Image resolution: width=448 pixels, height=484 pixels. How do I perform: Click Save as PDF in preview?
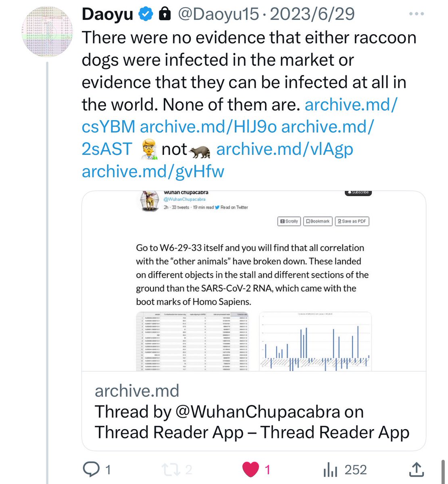352,221
